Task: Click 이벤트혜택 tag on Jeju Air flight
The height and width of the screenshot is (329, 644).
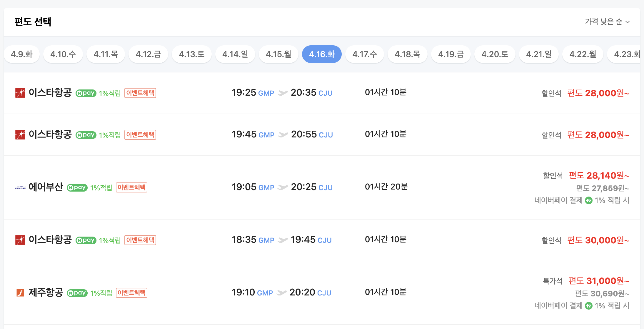Action: [x=131, y=293]
